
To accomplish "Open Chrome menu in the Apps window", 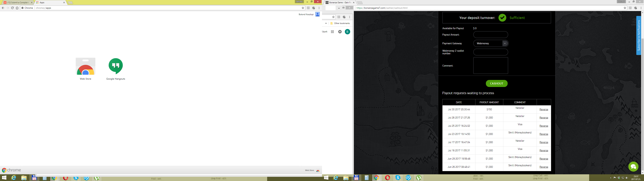I will click(319, 8).
